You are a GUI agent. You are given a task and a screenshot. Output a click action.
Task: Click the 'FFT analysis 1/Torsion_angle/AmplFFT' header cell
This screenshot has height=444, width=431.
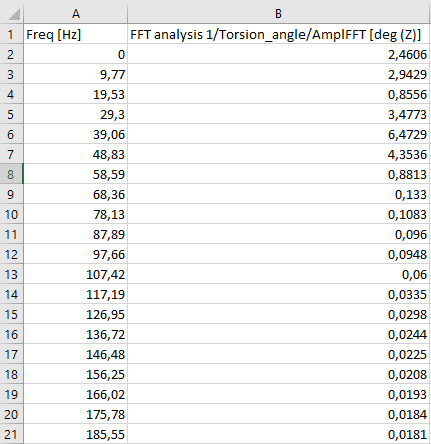279,34
